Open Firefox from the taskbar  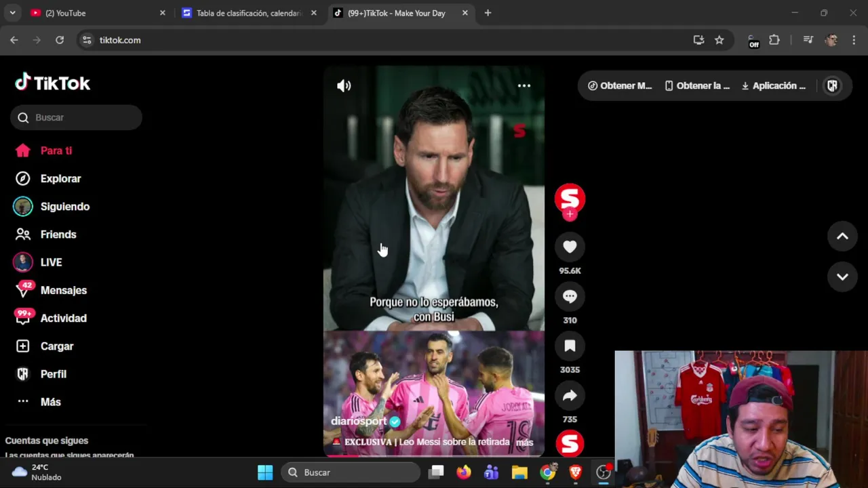coord(464,472)
